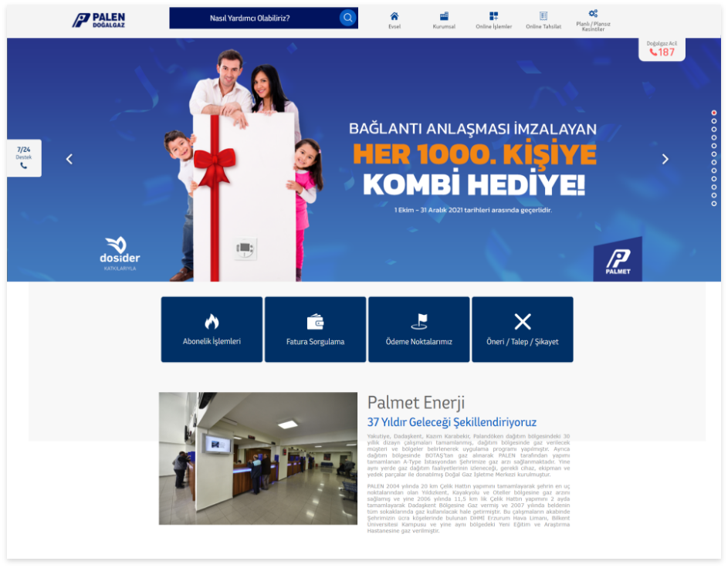728x568 pixels.
Task: Click the Doğalgaz Acil 187 phone badge
Action: tap(662, 49)
